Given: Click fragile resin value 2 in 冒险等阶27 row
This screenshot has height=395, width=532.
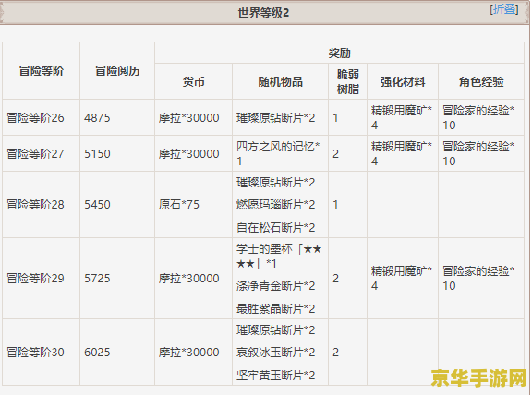Looking at the screenshot, I should pos(335,154).
